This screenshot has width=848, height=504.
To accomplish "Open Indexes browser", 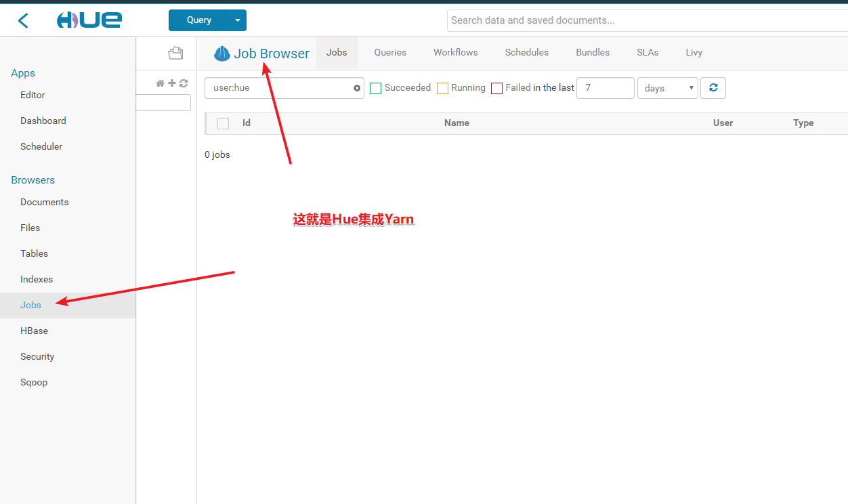I will (x=37, y=279).
